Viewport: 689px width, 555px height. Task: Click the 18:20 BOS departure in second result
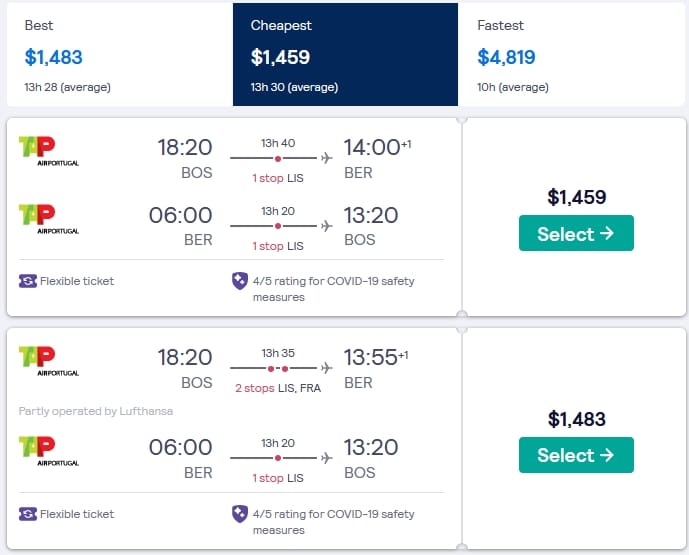click(185, 368)
